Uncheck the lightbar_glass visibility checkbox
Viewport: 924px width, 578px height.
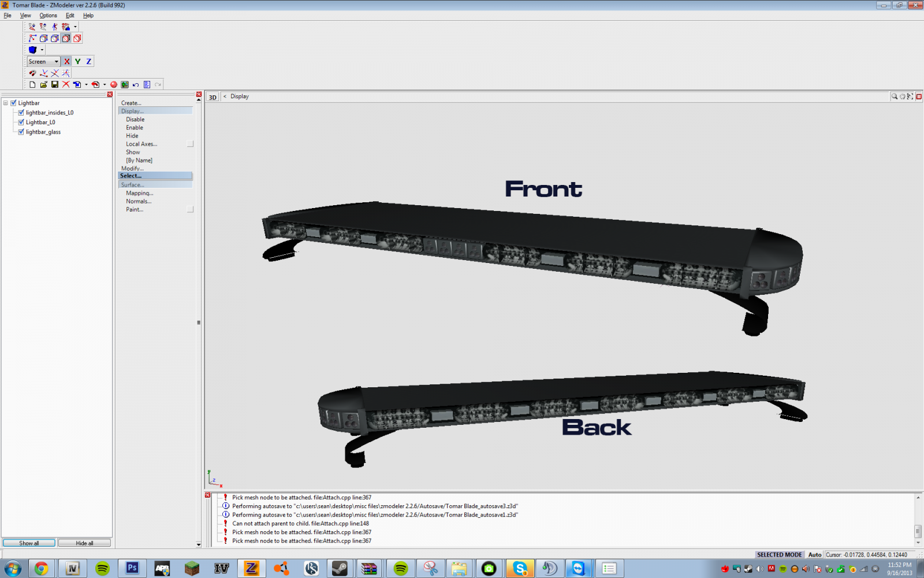[x=21, y=132]
